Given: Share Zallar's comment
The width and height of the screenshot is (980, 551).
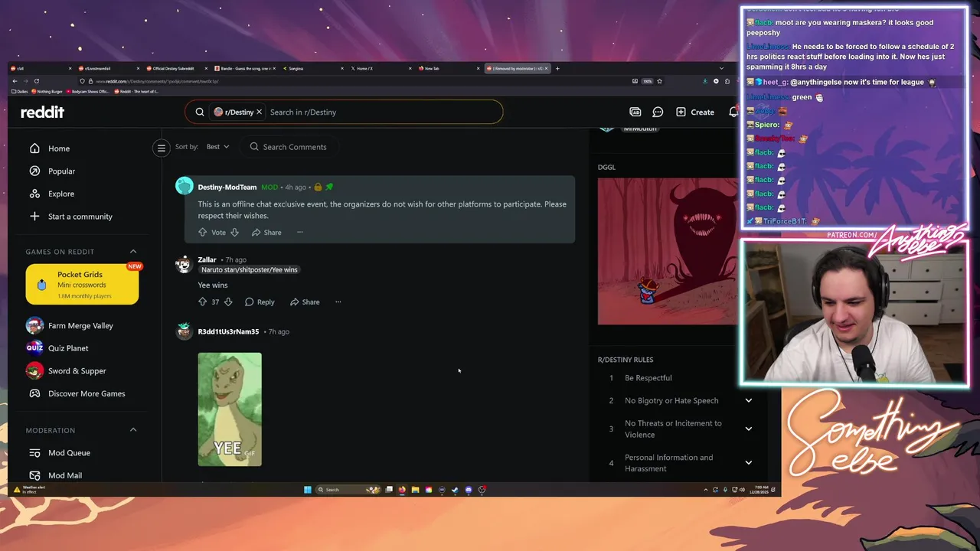Looking at the screenshot, I should [x=305, y=302].
